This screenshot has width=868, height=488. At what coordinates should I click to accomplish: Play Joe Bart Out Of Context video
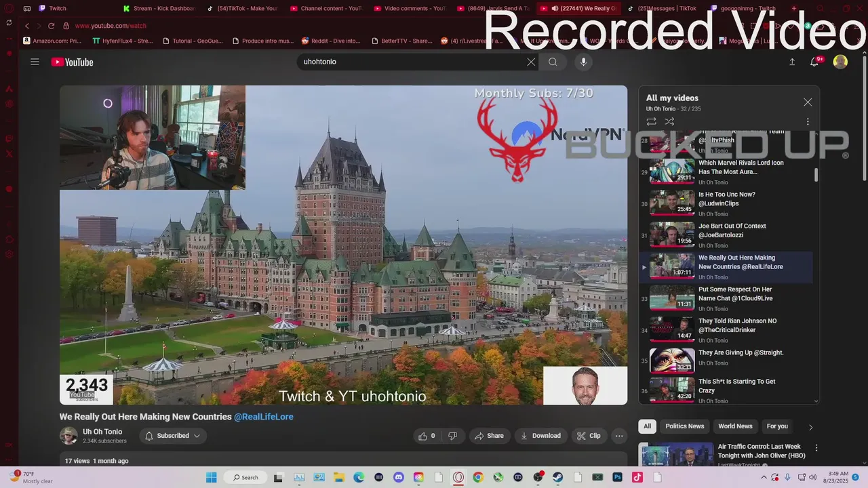coord(726,235)
